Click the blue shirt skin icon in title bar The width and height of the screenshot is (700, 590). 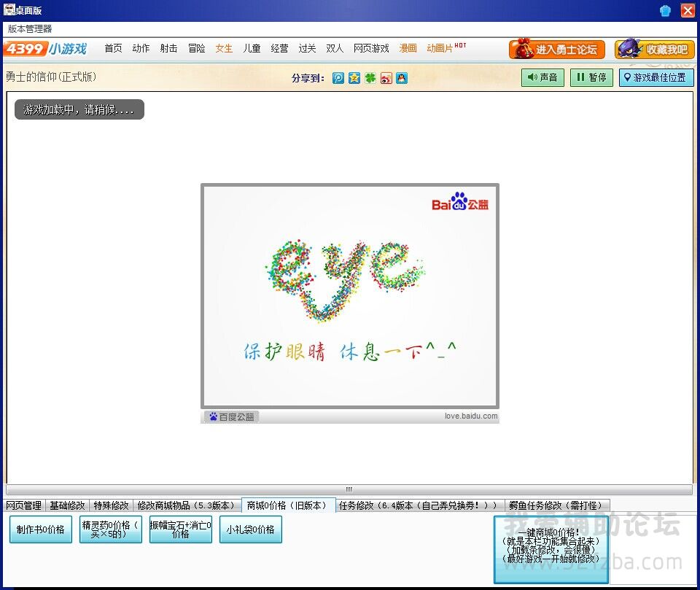coord(665,10)
